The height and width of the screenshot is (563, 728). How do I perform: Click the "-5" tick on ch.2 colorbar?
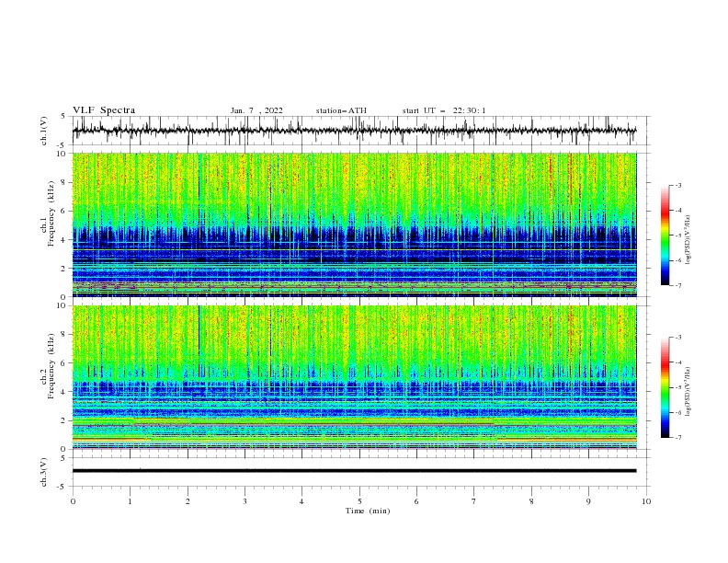pos(677,387)
